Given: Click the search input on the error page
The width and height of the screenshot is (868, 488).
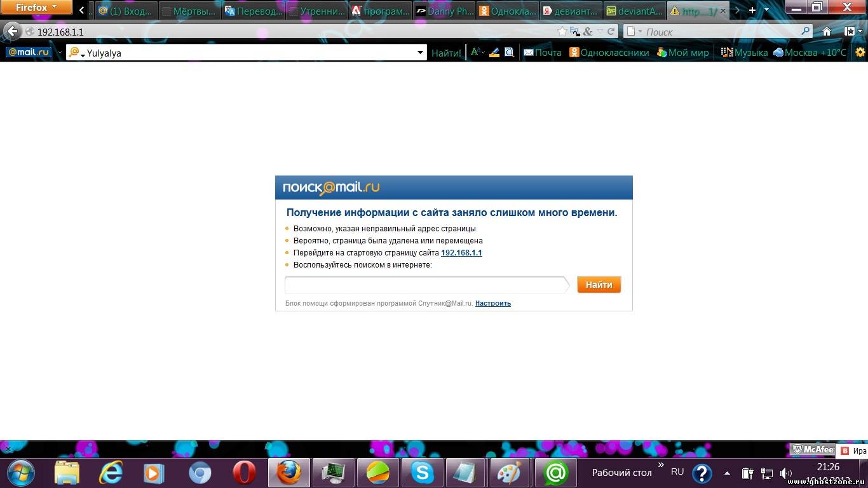Looking at the screenshot, I should [427, 285].
